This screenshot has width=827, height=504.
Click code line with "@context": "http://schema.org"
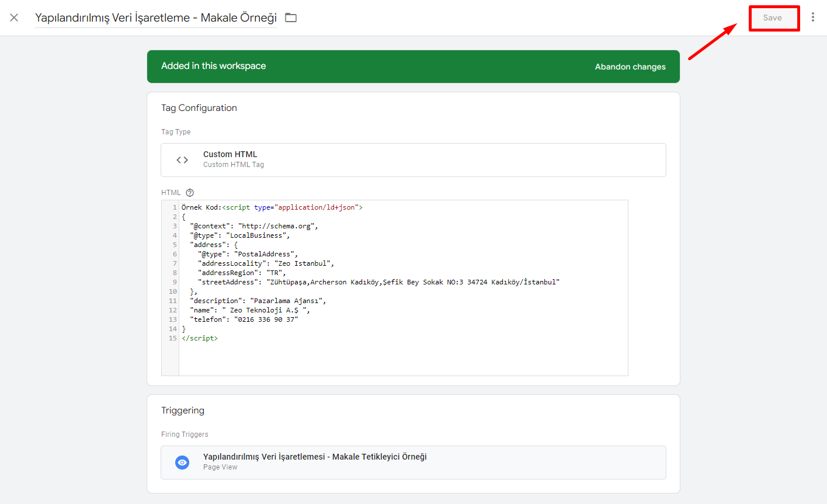253,226
